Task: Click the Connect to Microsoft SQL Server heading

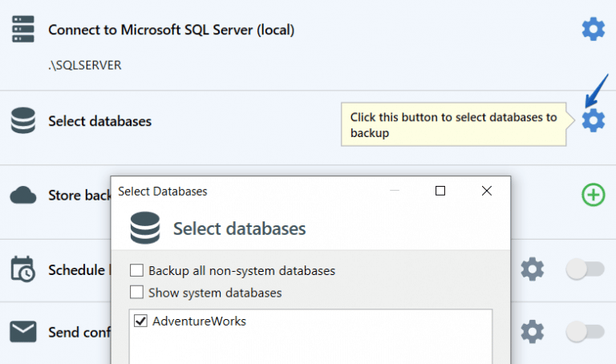Action: (x=171, y=30)
